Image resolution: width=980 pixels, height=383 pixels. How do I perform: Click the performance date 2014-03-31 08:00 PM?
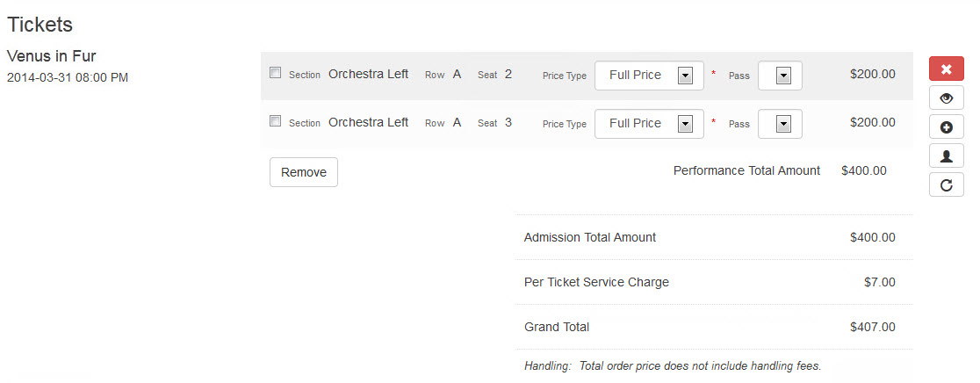coord(68,78)
